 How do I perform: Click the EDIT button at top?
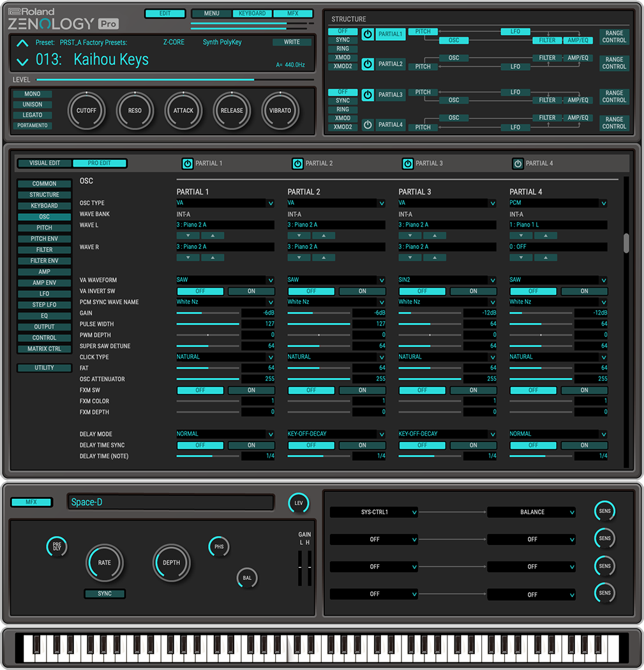tap(165, 13)
